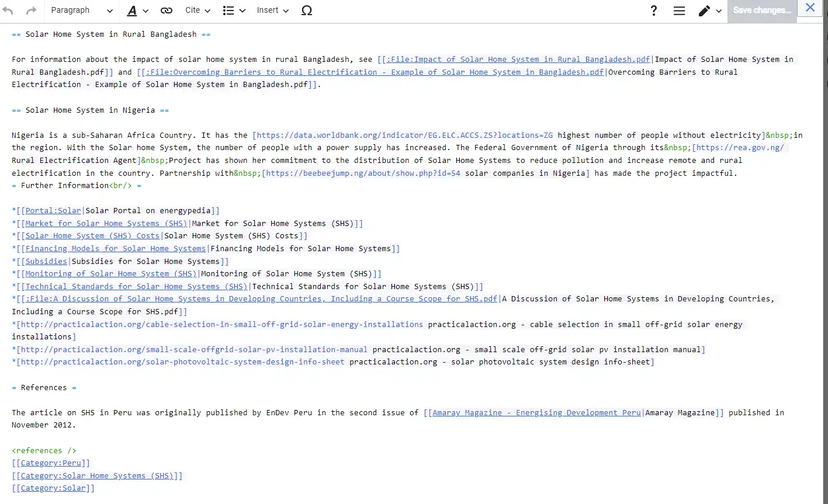
Task: Open the Insert menu
Action: pyautogui.click(x=272, y=11)
